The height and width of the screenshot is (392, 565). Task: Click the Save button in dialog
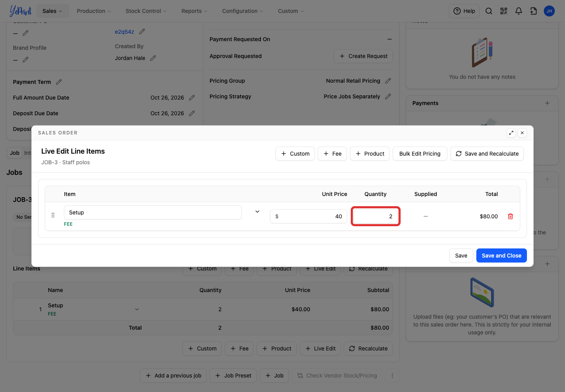[461, 256]
